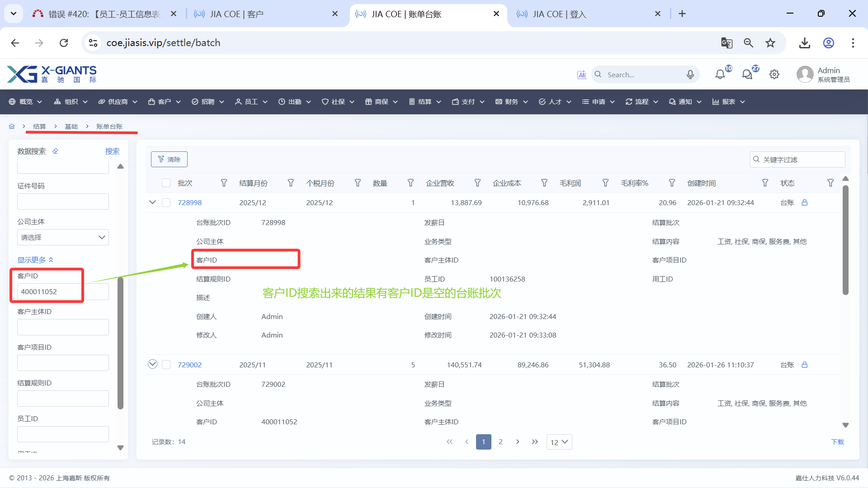Click the eraser icon beside 数据搜索
868x488 pixels.
(55, 151)
